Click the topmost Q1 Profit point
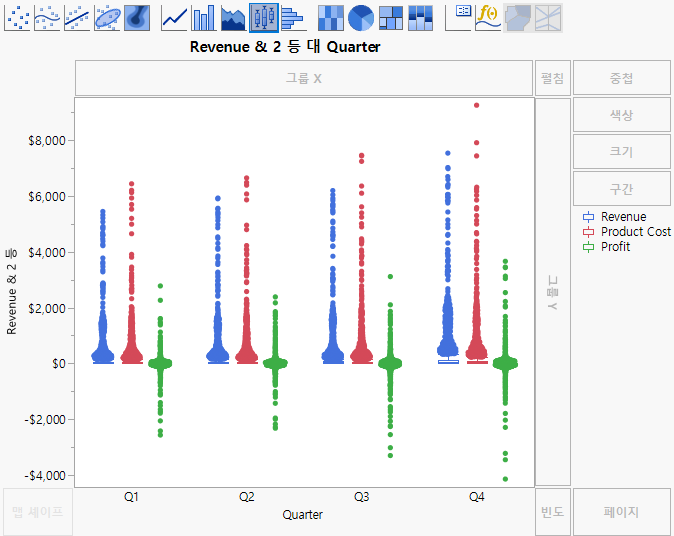 coord(160,285)
